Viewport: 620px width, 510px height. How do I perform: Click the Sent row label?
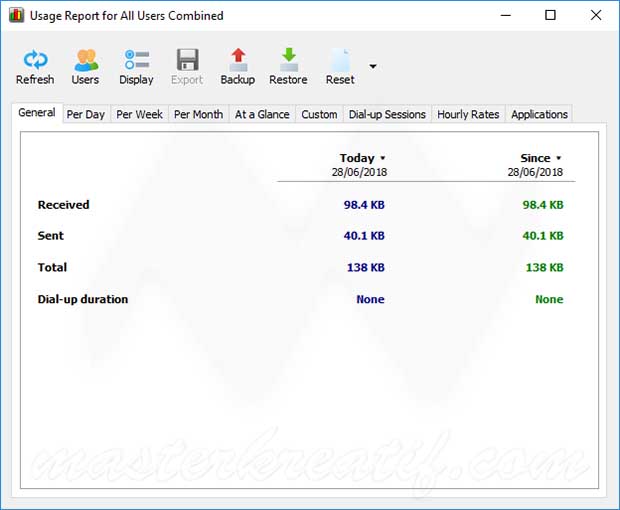pyautogui.click(x=51, y=236)
